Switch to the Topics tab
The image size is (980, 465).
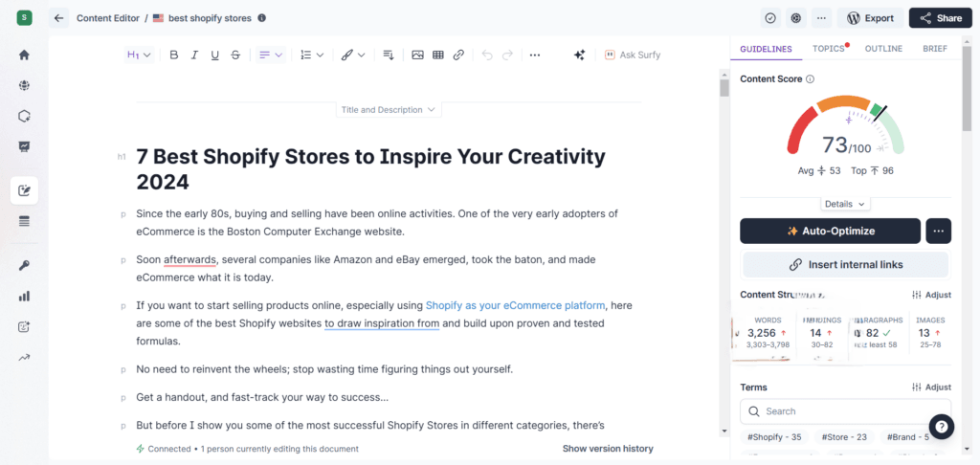829,49
